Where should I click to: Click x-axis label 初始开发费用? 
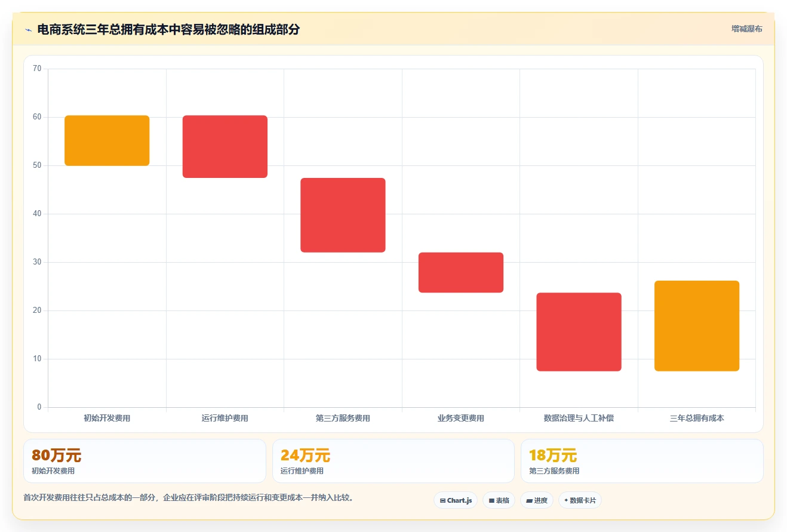pyautogui.click(x=107, y=418)
